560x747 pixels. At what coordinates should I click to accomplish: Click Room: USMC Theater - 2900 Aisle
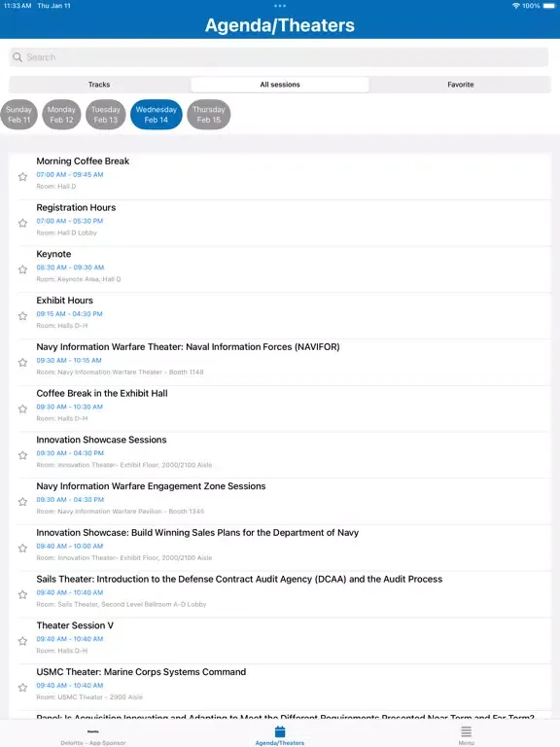coord(89,697)
